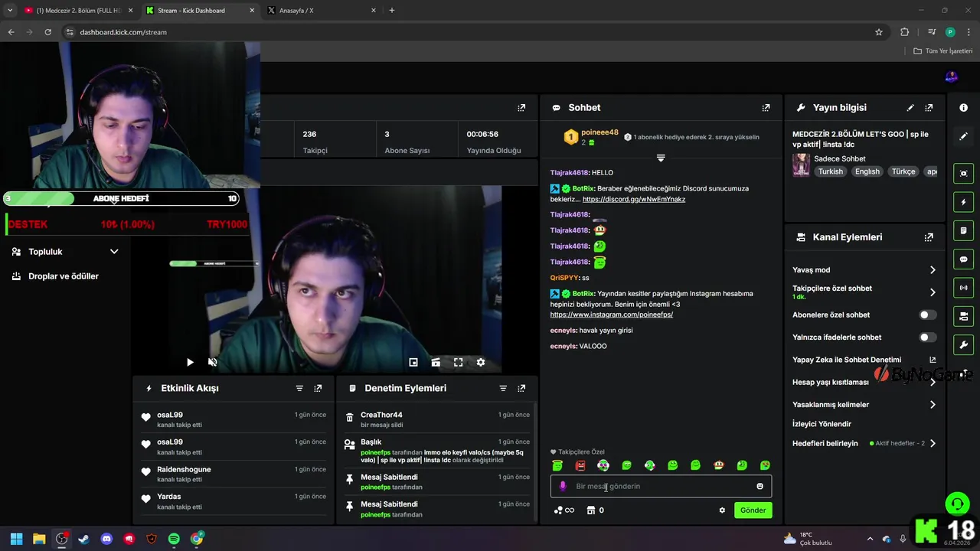980x551 pixels.
Task: Enable Abonelere özel sohbet toggle
Action: coord(927,315)
